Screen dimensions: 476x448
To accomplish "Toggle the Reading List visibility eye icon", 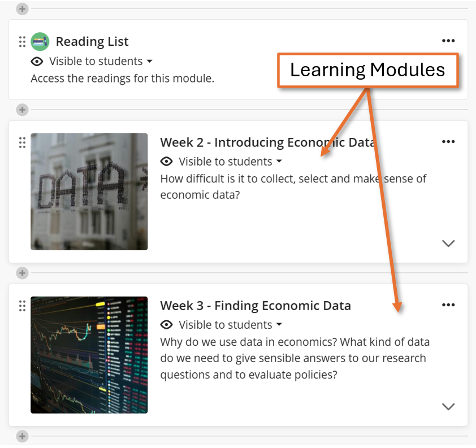I will [37, 61].
